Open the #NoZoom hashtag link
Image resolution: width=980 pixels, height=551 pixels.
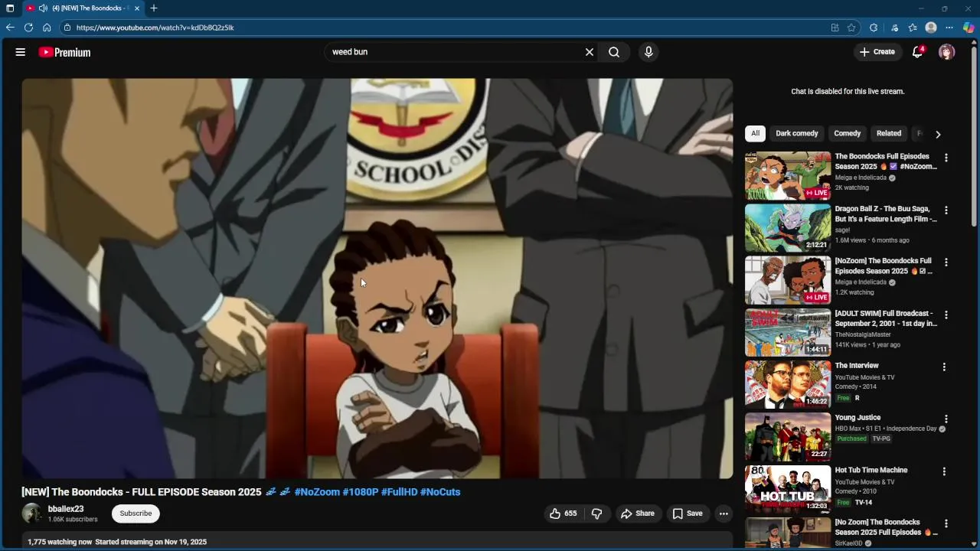[x=317, y=492]
